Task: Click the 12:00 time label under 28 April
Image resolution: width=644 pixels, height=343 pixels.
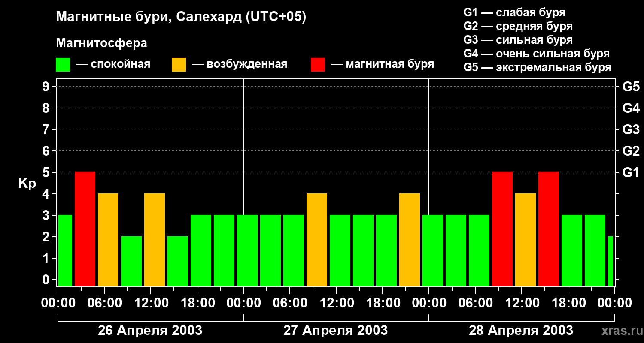Action: tap(522, 303)
